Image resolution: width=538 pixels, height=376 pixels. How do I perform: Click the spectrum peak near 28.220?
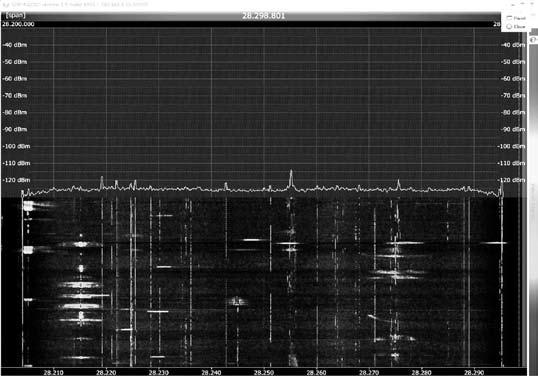(x=102, y=182)
